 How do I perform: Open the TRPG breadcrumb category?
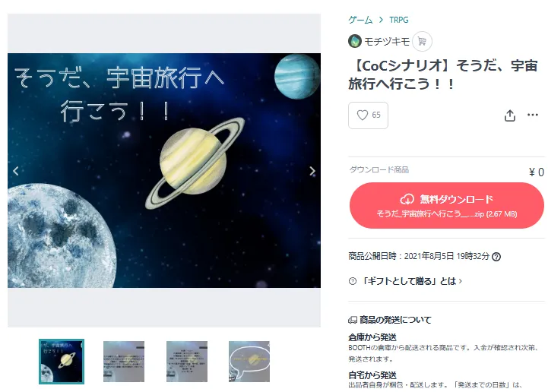point(399,20)
